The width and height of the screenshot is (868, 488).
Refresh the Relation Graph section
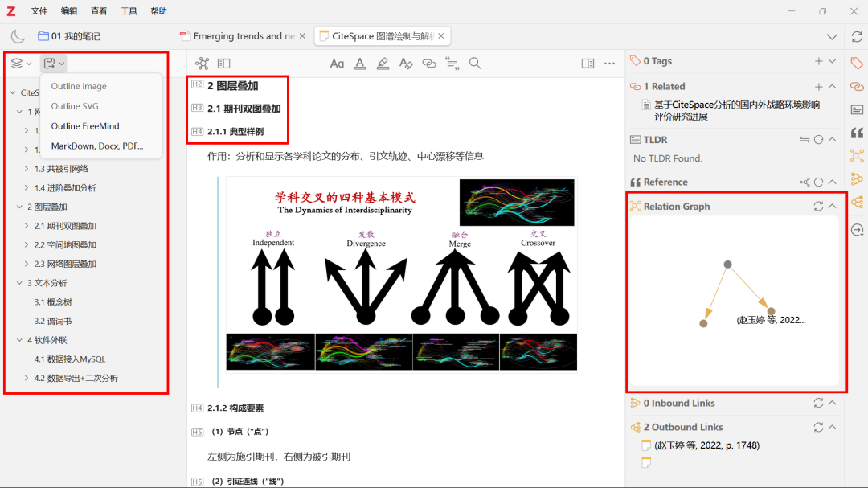pos(818,207)
